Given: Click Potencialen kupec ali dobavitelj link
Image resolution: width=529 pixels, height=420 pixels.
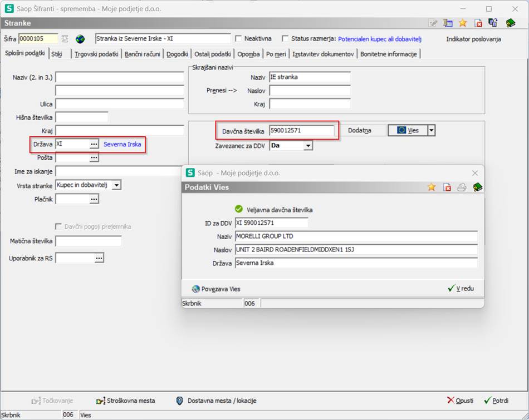Looking at the screenshot, I should 380,39.
